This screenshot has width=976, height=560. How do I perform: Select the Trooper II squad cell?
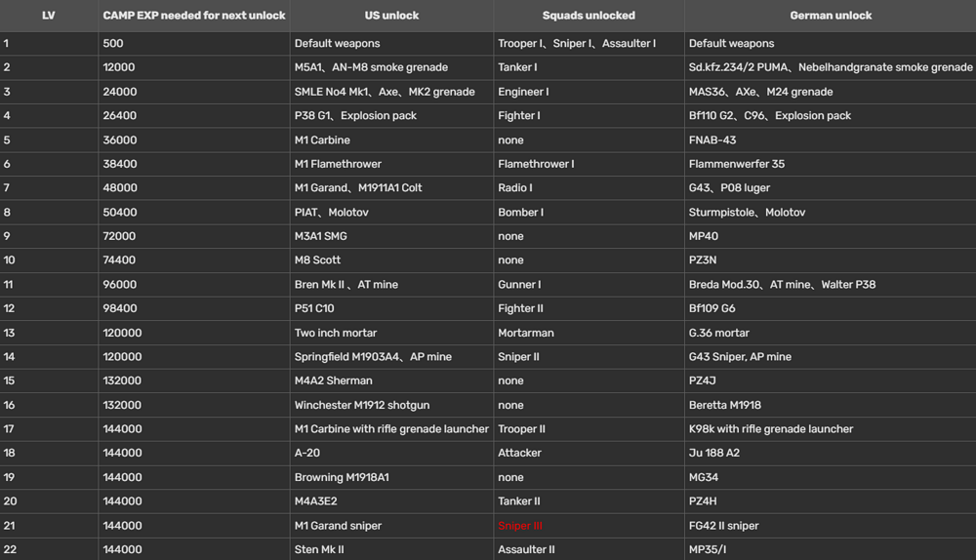coord(589,429)
